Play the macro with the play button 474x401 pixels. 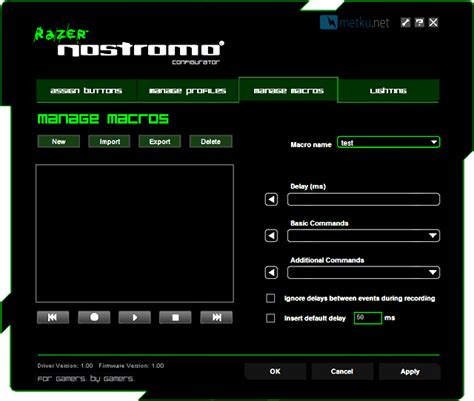tap(135, 317)
